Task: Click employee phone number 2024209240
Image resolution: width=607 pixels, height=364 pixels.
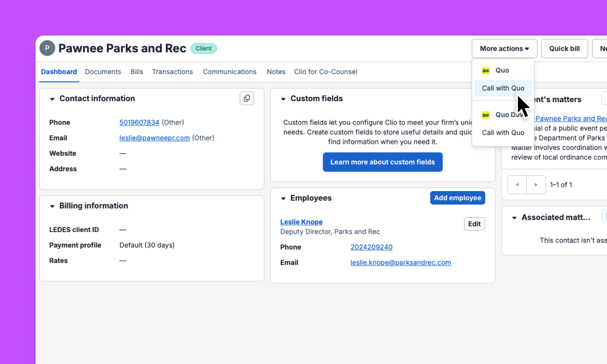Action: pos(371,247)
